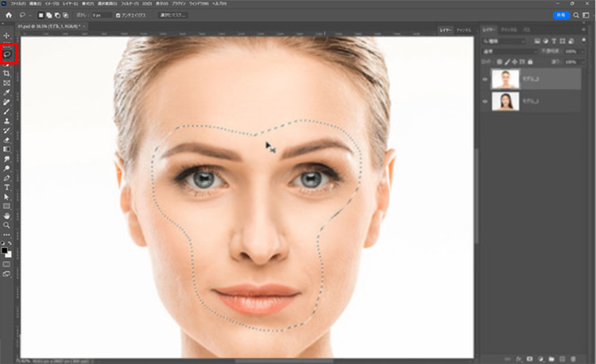Open the layer filter type dropdown

pyautogui.click(x=505, y=41)
